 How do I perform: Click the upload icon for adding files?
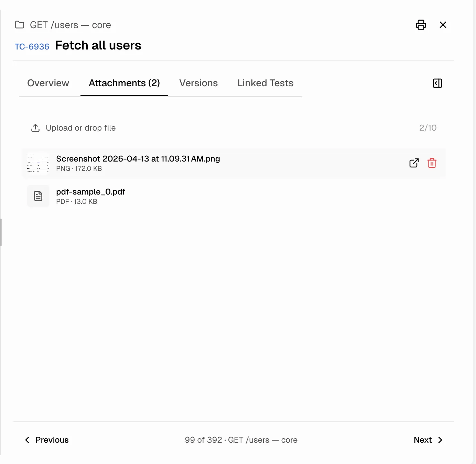pyautogui.click(x=35, y=128)
